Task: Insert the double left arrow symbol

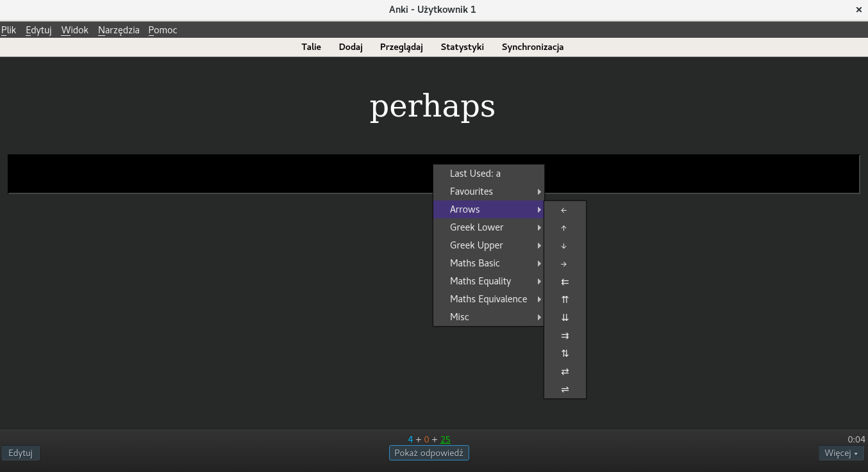Action: [x=564, y=282]
